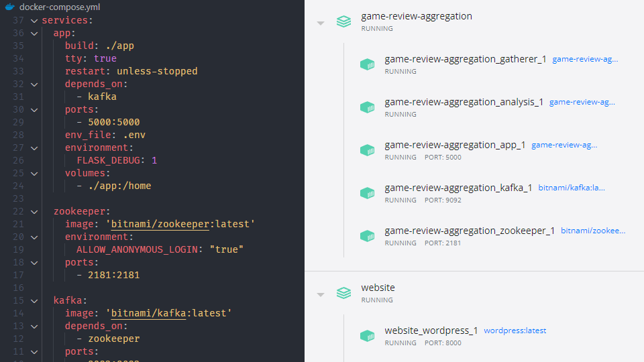Click line number 22 in the gutter
The height and width of the screenshot is (362, 644).
[19, 211]
